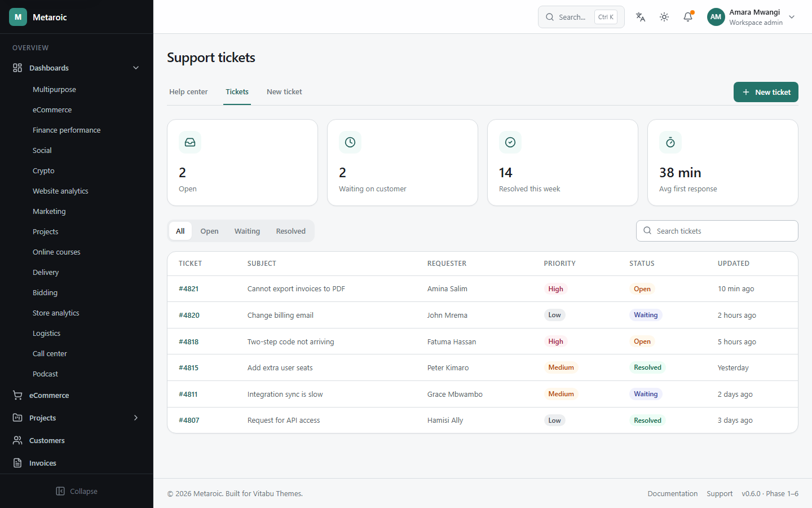This screenshot has width=812, height=508.
Task: Click the Waiting badge for ticket #4820
Action: click(x=646, y=315)
